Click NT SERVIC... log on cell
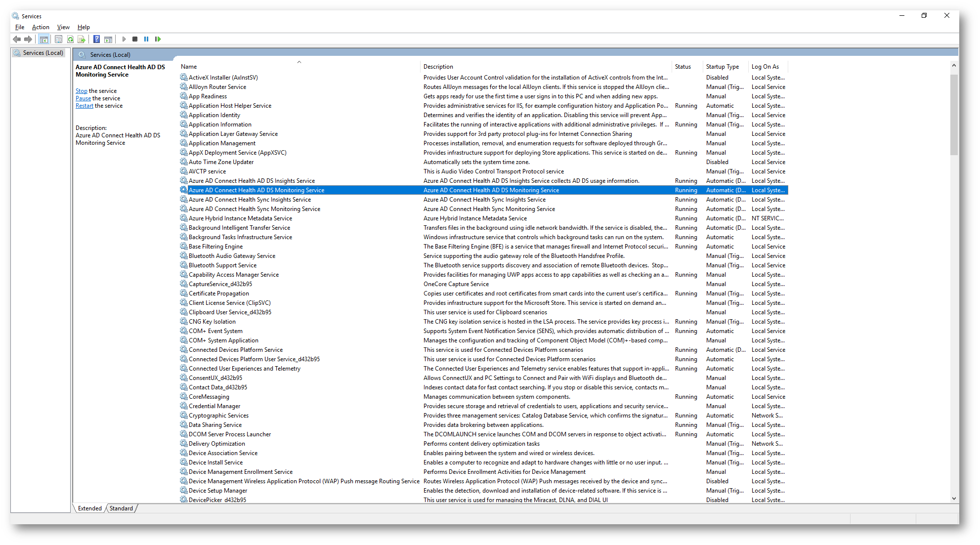This screenshot has height=545, width=980. click(x=767, y=218)
